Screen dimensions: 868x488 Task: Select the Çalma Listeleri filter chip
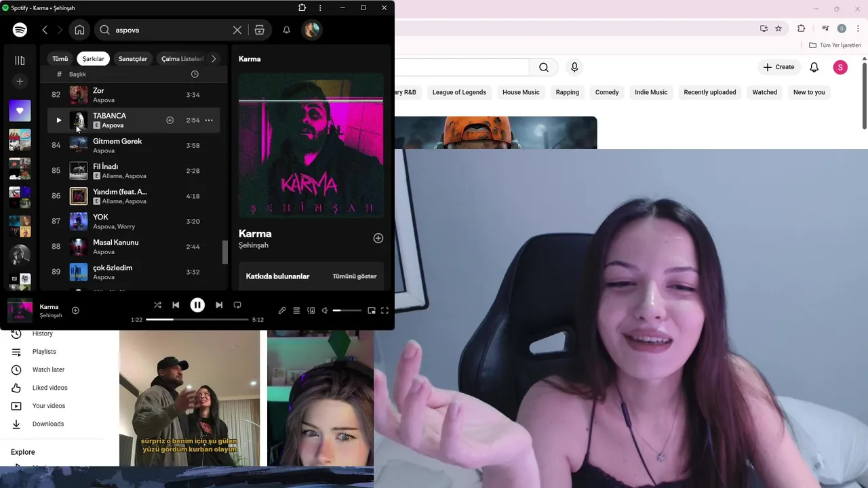[182, 59]
